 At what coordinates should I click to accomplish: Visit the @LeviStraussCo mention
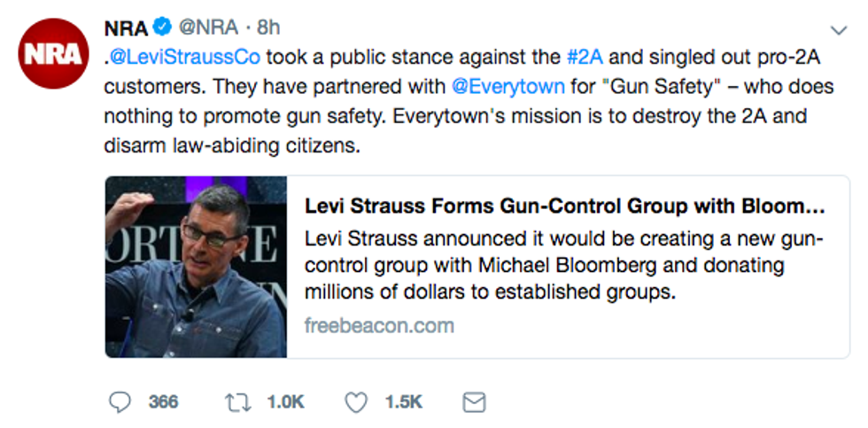[x=184, y=58]
